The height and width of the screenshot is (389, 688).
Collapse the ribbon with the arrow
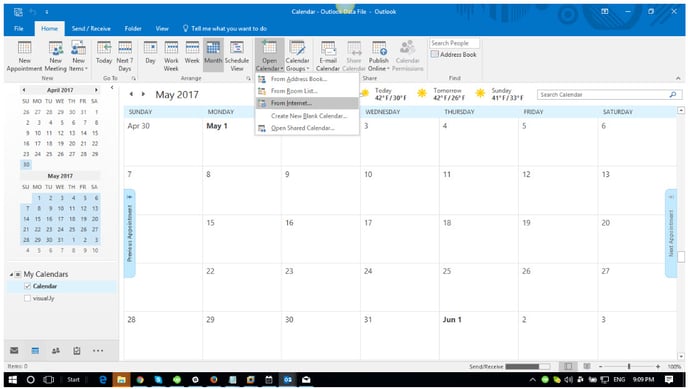tap(678, 78)
